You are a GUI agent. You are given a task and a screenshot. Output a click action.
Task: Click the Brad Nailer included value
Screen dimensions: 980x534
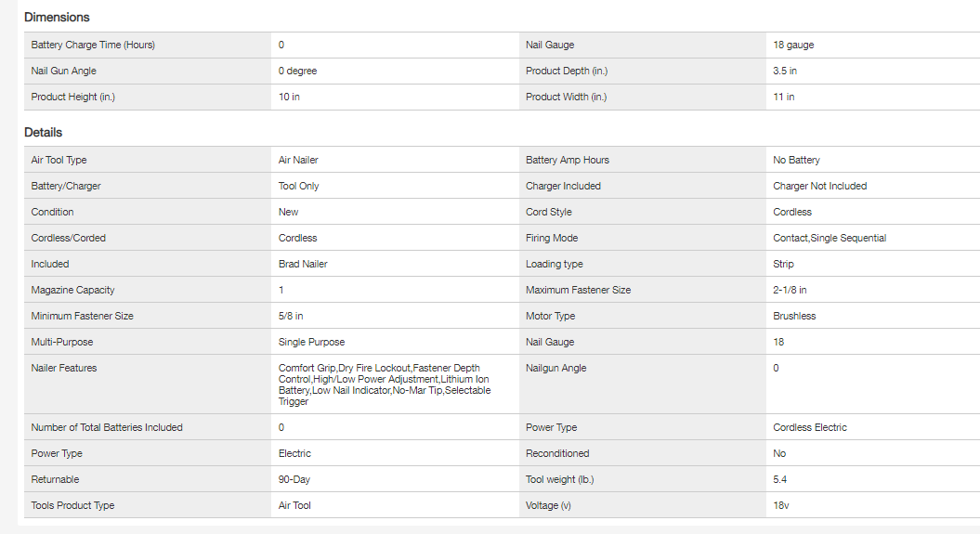(x=303, y=264)
